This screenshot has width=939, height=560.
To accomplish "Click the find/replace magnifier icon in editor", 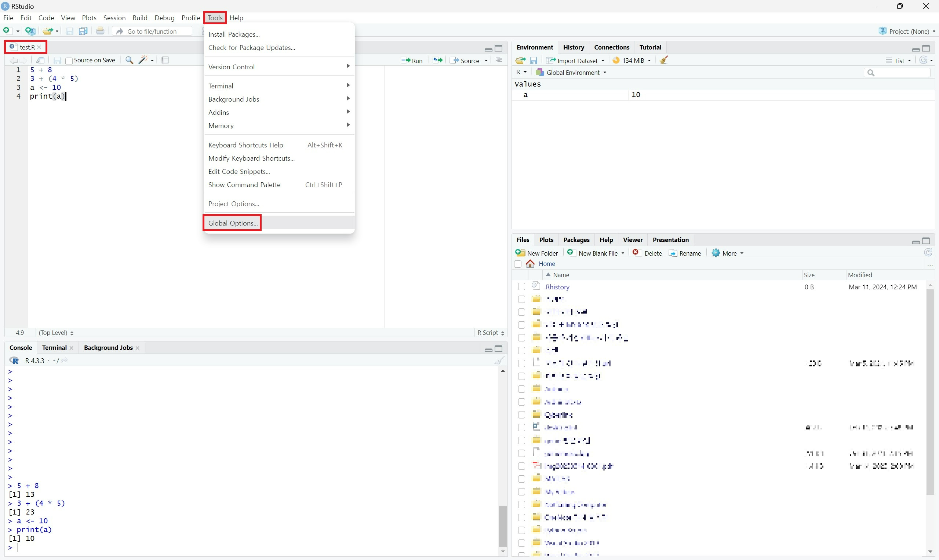I will pyautogui.click(x=129, y=61).
